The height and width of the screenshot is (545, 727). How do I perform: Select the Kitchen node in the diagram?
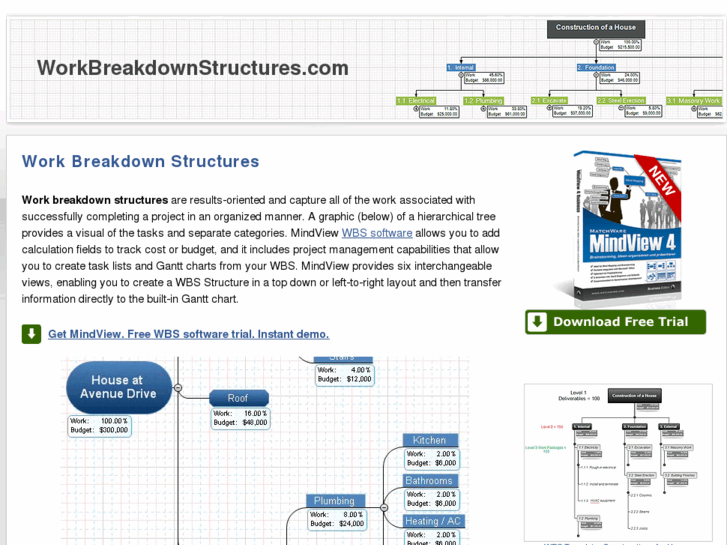pyautogui.click(x=430, y=440)
